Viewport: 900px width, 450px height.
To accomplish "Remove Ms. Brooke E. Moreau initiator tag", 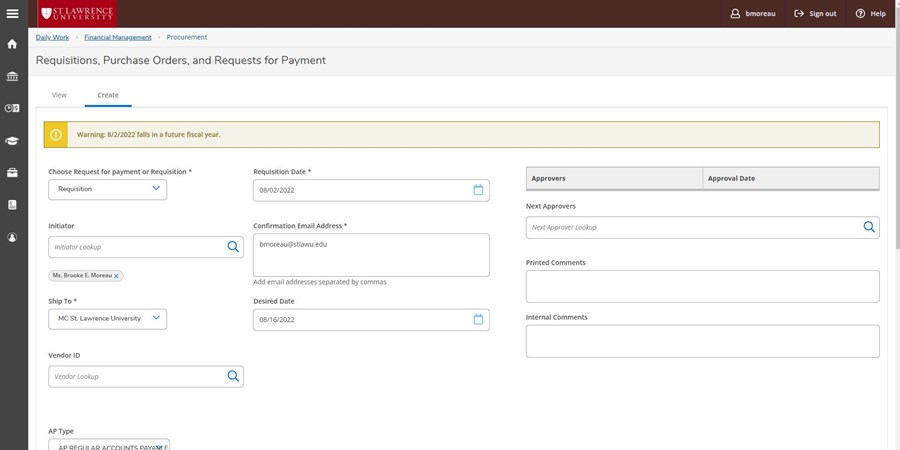I will pos(116,276).
